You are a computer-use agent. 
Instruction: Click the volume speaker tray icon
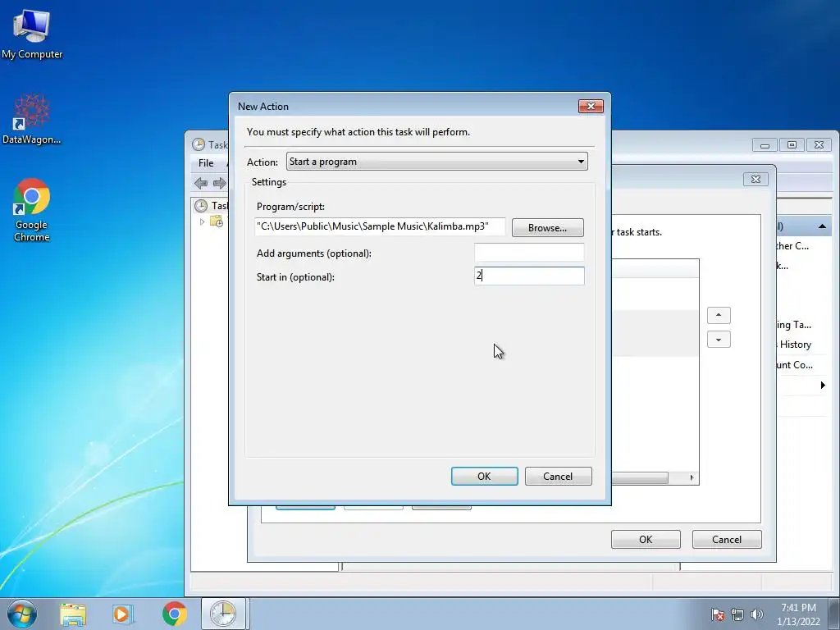click(x=757, y=614)
